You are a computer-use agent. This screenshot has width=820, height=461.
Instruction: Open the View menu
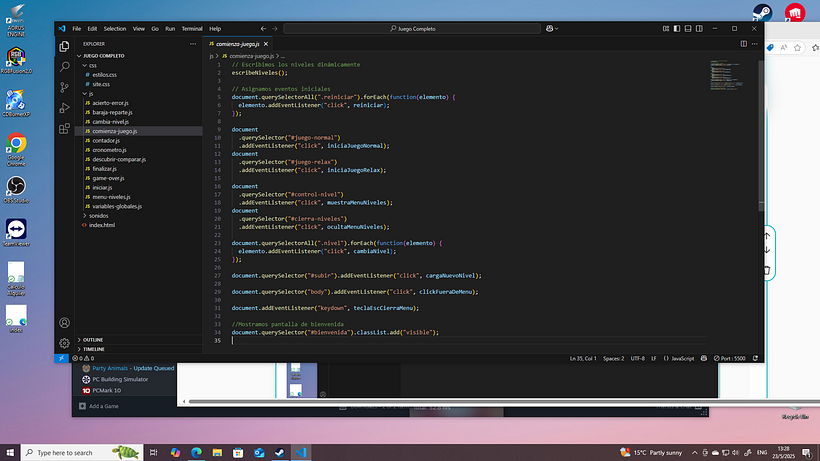point(139,29)
